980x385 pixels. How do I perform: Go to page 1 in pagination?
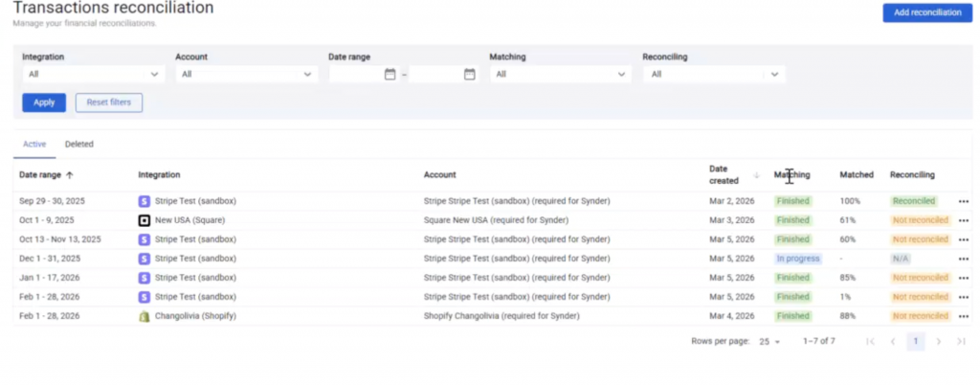[915, 342]
